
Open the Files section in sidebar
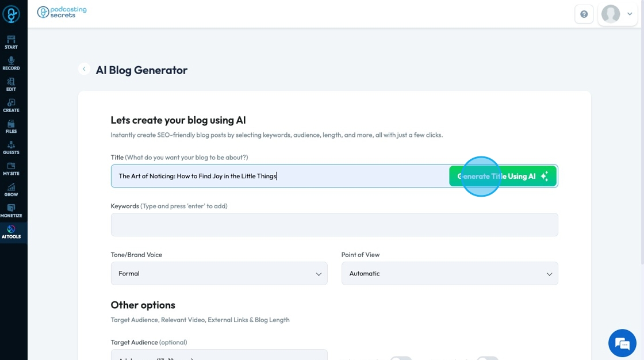click(11, 127)
